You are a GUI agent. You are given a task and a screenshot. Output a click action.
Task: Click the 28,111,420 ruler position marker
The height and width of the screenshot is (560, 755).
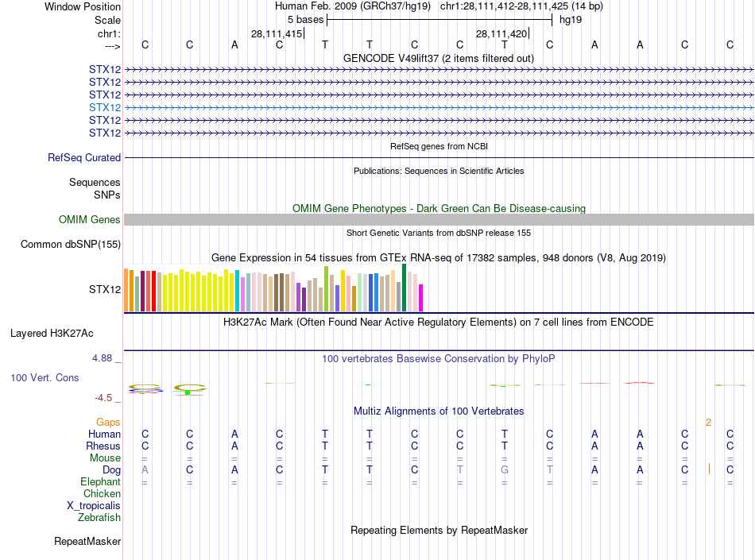coord(501,33)
